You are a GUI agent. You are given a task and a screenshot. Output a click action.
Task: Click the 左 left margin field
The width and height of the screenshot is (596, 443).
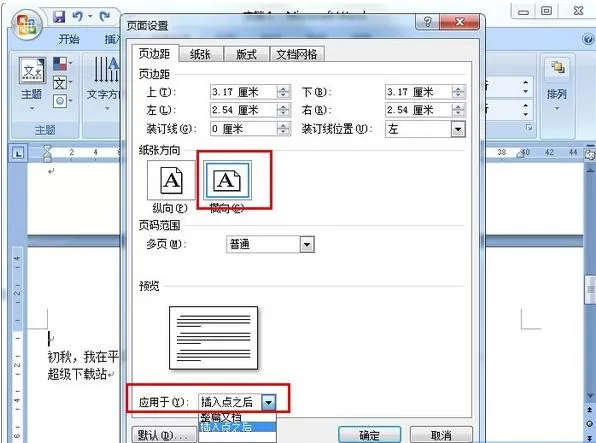click(x=244, y=110)
